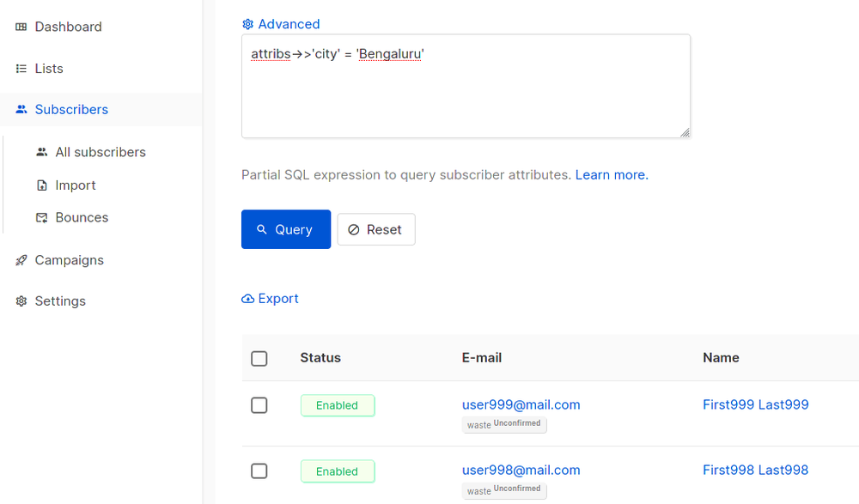Image resolution: width=859 pixels, height=504 pixels.
Task: Select the checkbox beside First998 Last998
Action: point(259,471)
